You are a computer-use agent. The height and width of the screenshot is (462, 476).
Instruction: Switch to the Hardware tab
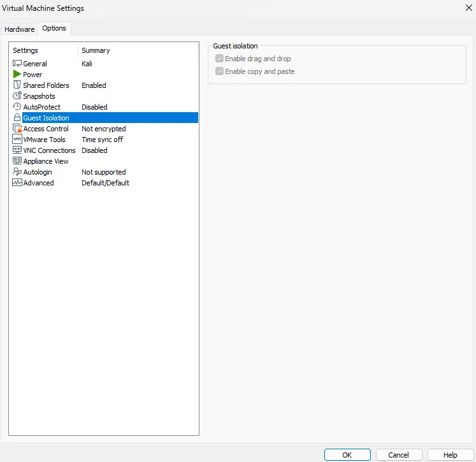tap(19, 29)
